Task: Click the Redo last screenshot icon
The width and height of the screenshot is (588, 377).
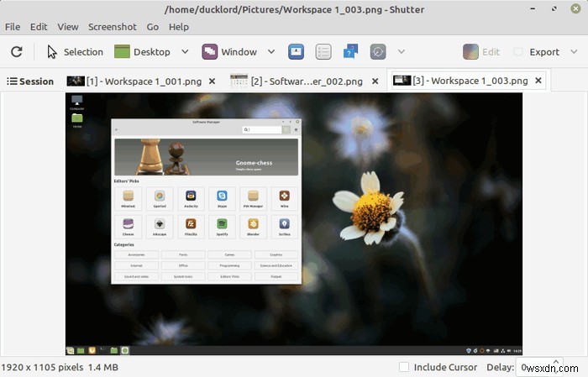Action: [17, 52]
